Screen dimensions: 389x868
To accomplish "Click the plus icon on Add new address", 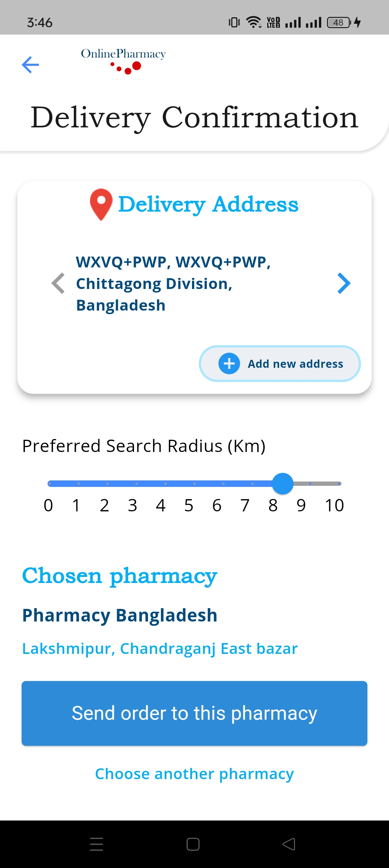I will coord(229,364).
